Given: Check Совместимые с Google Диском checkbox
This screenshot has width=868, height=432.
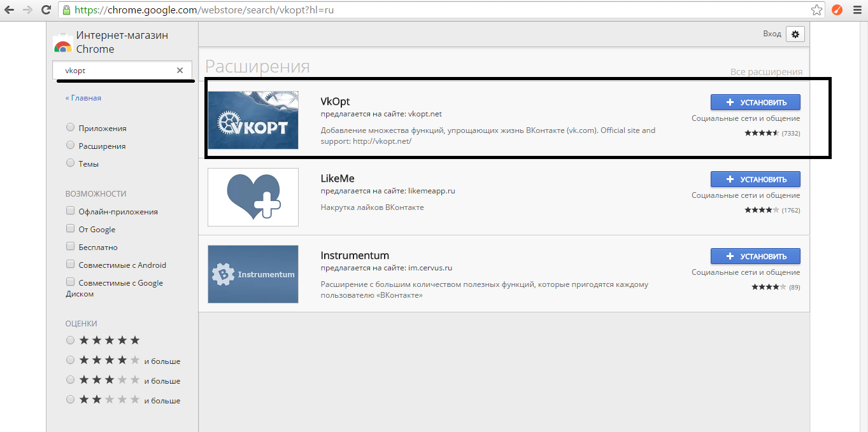Looking at the screenshot, I should point(70,282).
